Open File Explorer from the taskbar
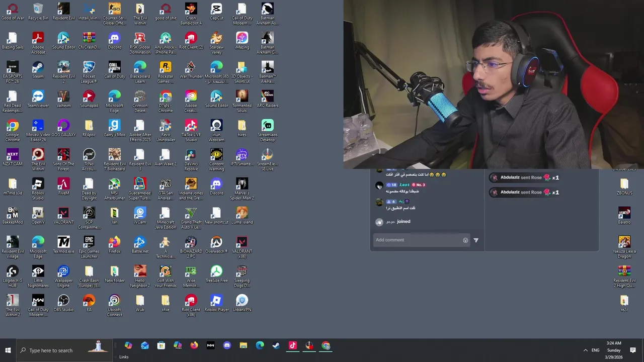The height and width of the screenshot is (362, 644). coord(244,345)
